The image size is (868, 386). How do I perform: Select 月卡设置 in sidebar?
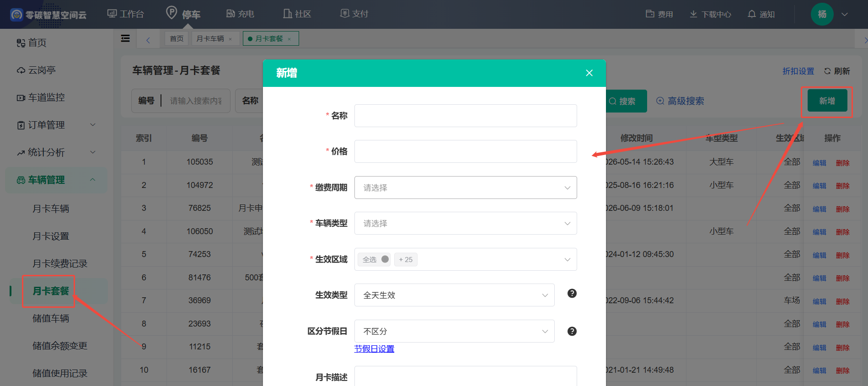click(x=51, y=236)
